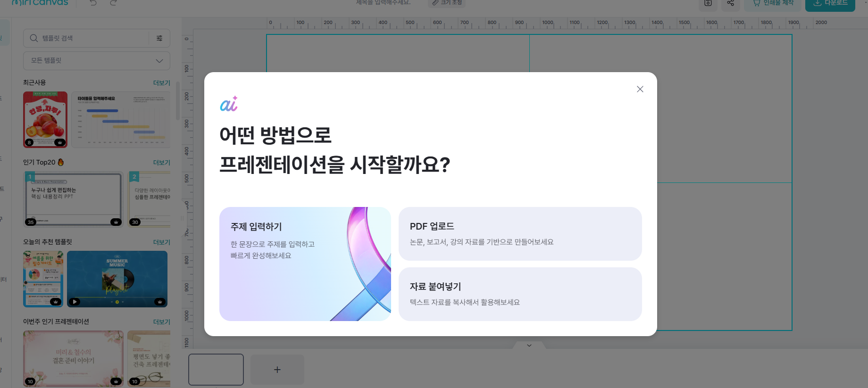Screen dimensions: 868x388
Task: Choose the 주제 입력하기 option card
Action: tap(305, 264)
